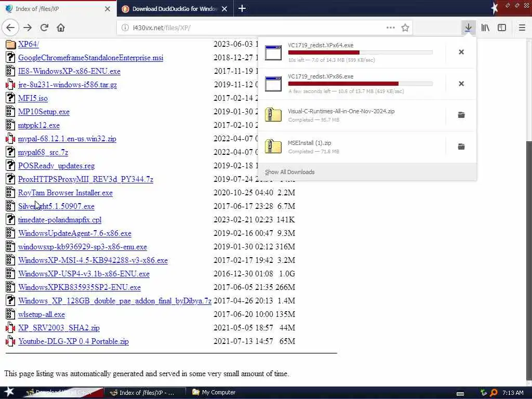Click the archive icon beside jre-8u231 tar.gz

tap(10, 85)
